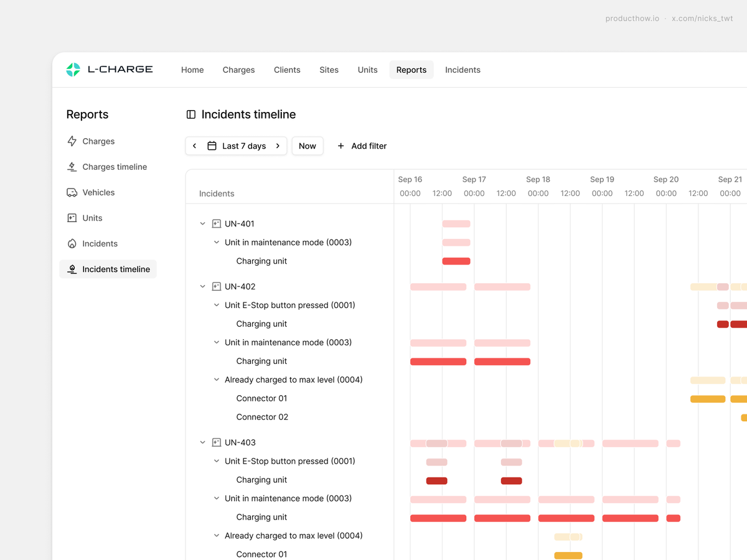This screenshot has height=560, width=747.
Task: Collapse UN-403 Unit E-Stop button pressed (0001)
Action: click(x=217, y=461)
